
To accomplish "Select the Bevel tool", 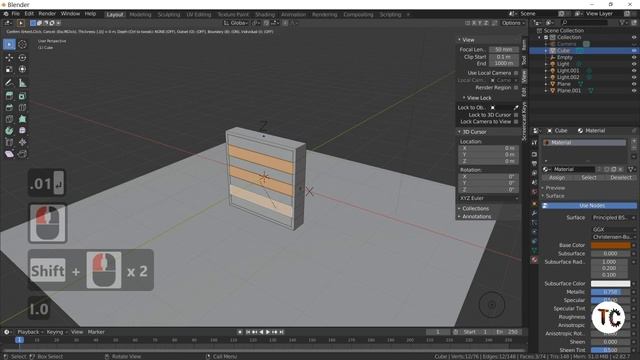I will tap(9, 107).
